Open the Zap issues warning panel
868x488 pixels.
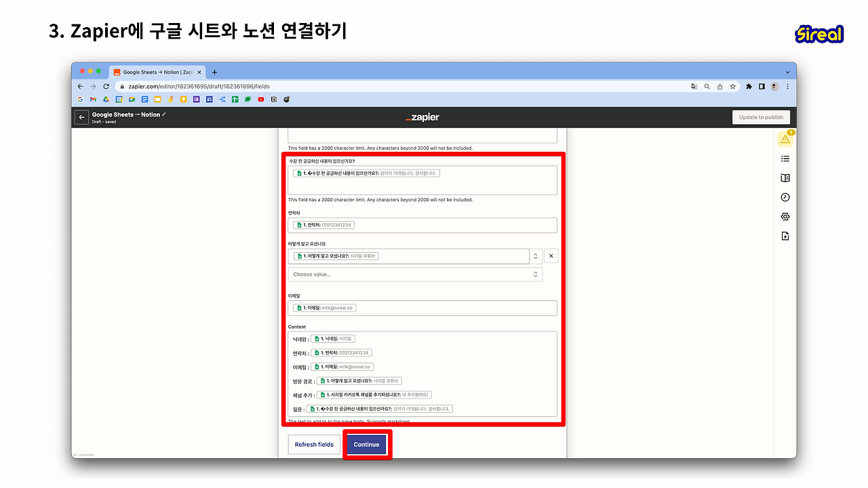coord(785,139)
